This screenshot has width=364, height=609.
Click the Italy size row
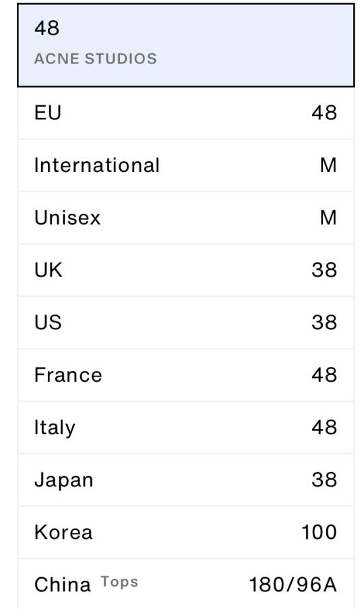tap(185, 427)
